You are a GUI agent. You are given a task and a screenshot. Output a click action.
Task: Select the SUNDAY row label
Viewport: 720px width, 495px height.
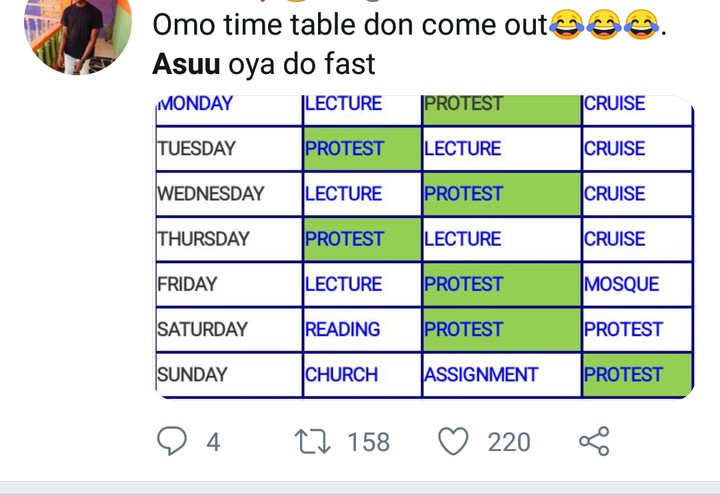(192, 375)
